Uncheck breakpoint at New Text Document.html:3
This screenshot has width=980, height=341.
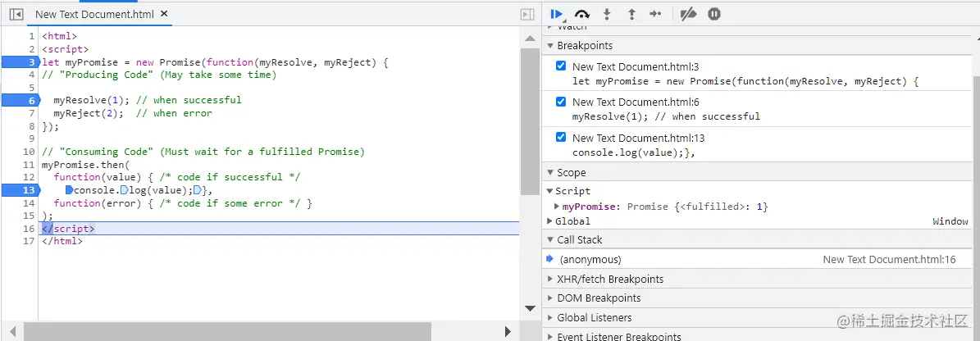[x=561, y=66]
